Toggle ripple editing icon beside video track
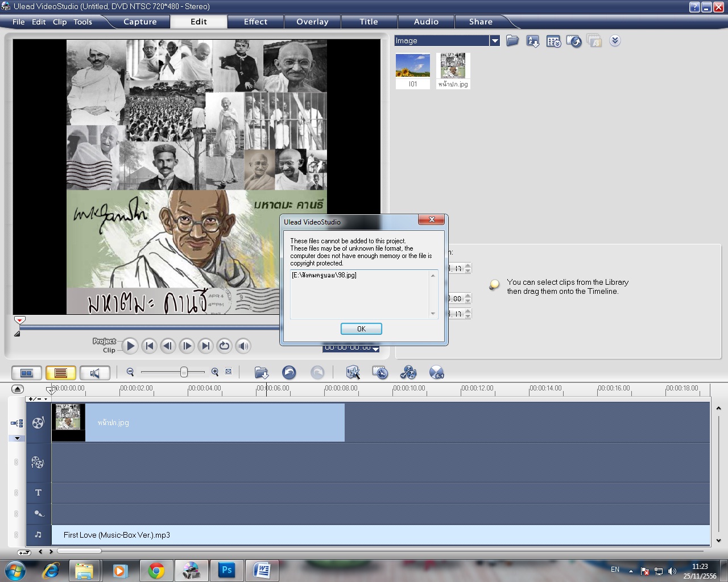This screenshot has width=728, height=582. coord(17,423)
